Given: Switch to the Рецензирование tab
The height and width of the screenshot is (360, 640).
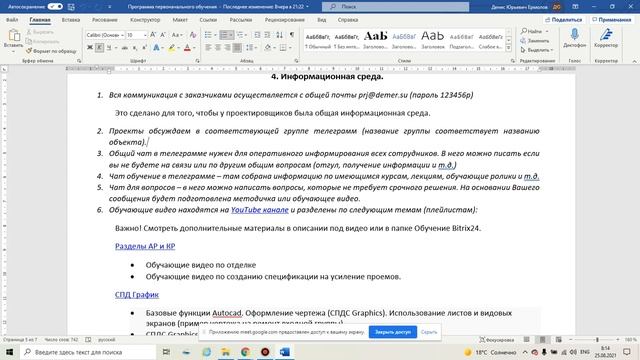Looking at the screenshot, I should pos(284,20).
